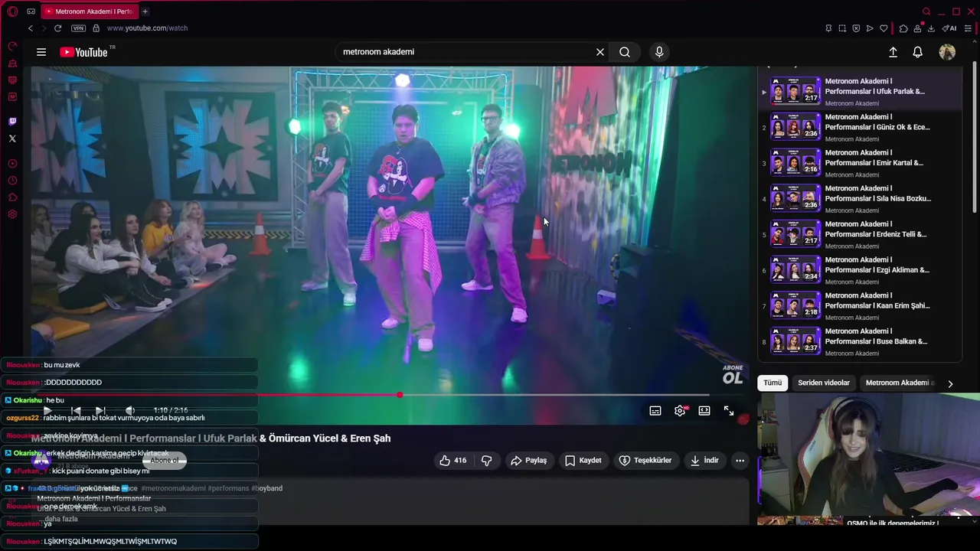Open video settings gear
Image resolution: width=980 pixels, height=551 pixels.
pos(680,411)
